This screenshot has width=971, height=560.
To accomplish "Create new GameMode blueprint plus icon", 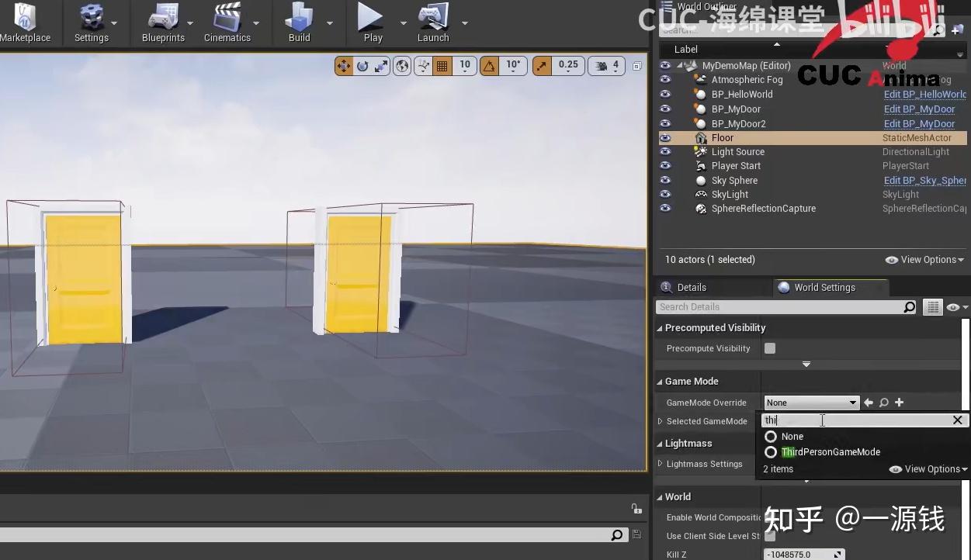I will pyautogui.click(x=900, y=403).
